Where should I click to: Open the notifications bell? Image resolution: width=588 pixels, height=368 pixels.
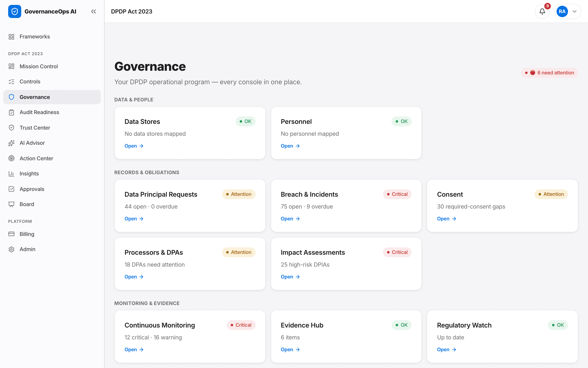click(542, 11)
